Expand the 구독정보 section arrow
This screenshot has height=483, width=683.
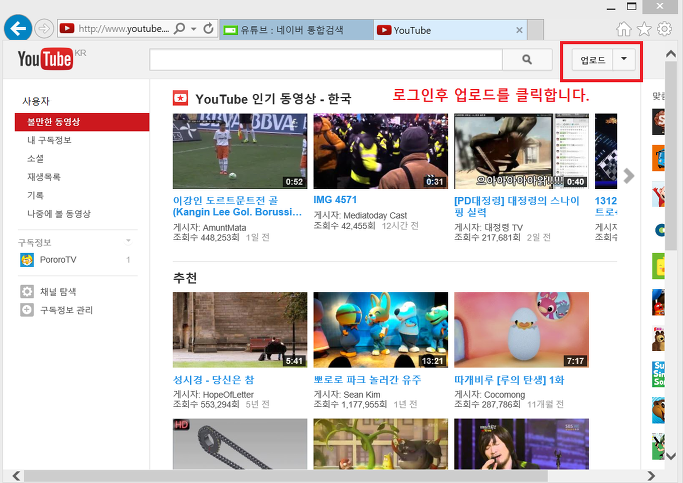128,240
